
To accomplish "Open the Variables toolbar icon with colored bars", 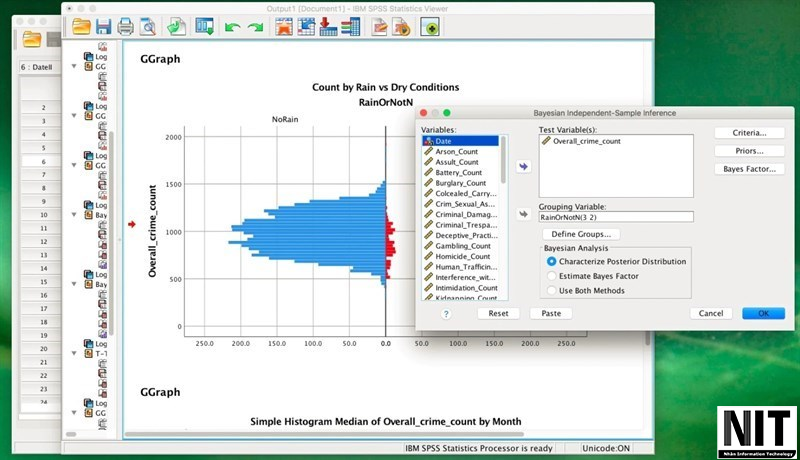I will coord(351,27).
